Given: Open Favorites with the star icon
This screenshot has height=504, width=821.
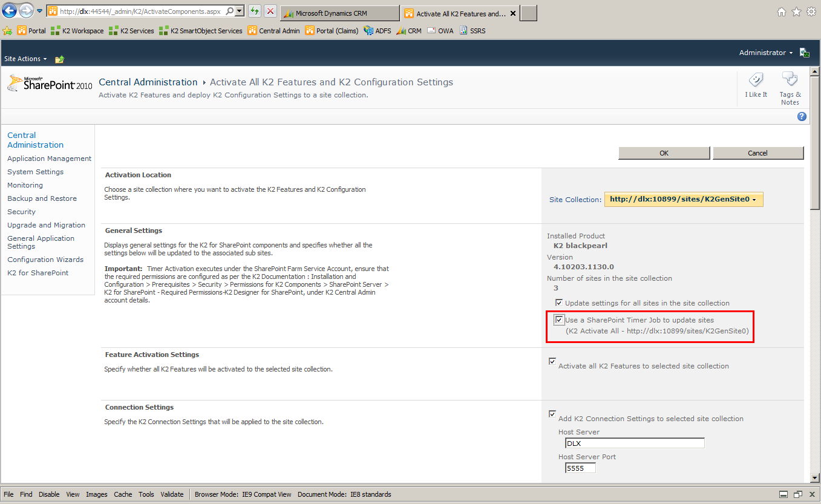Looking at the screenshot, I should click(x=797, y=11).
